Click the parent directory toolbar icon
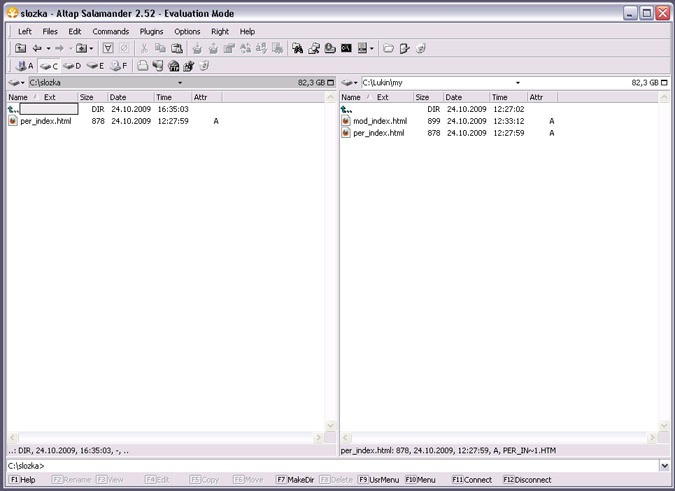Image resolution: width=675 pixels, height=491 pixels. 21,48
